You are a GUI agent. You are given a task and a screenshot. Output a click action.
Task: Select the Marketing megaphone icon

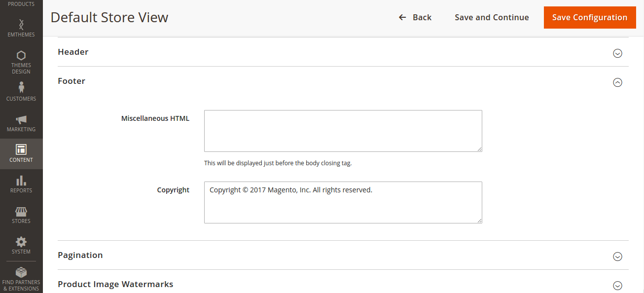[x=21, y=119]
